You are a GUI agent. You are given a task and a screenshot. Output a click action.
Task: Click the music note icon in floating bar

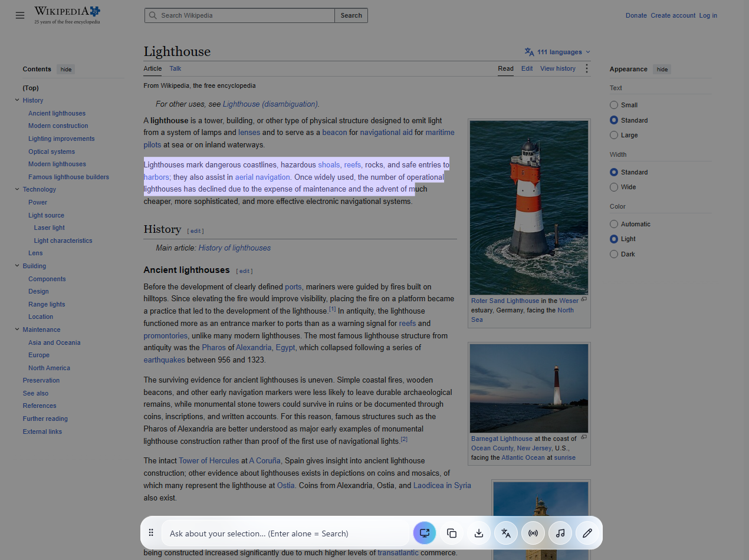(x=560, y=533)
